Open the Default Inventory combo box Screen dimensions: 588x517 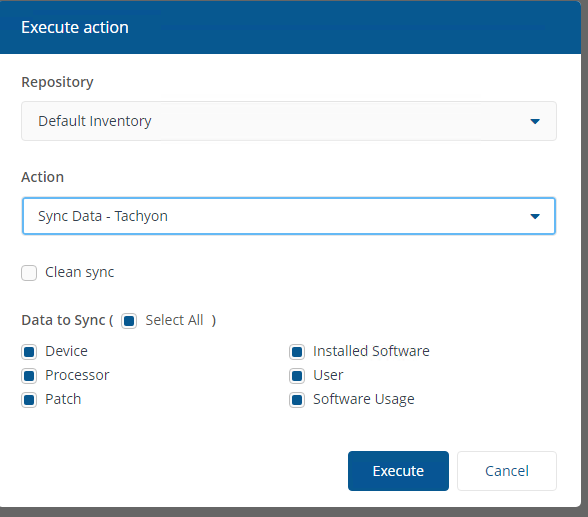(x=289, y=121)
